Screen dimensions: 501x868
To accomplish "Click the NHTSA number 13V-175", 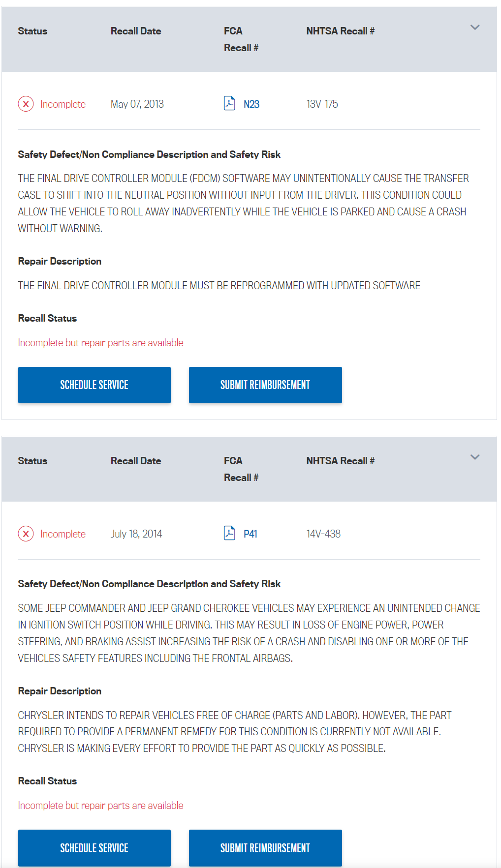I will (322, 104).
